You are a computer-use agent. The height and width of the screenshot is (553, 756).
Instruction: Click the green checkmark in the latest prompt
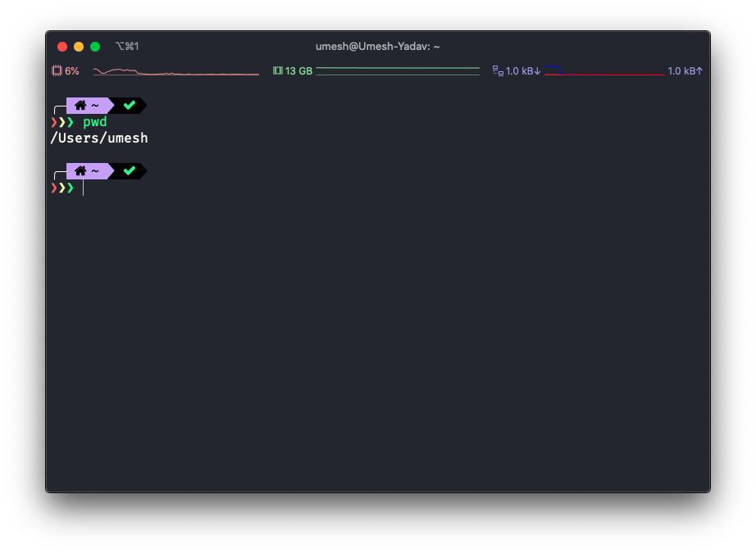(129, 171)
